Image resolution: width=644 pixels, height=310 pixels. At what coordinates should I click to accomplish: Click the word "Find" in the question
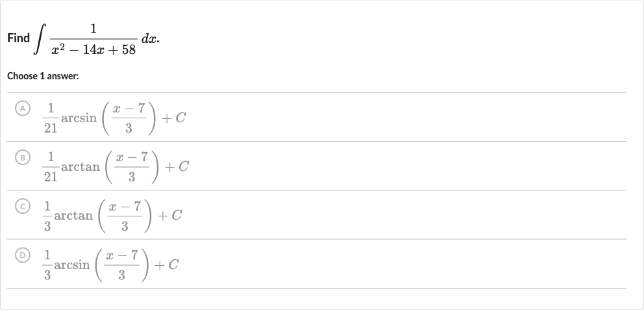pos(18,38)
